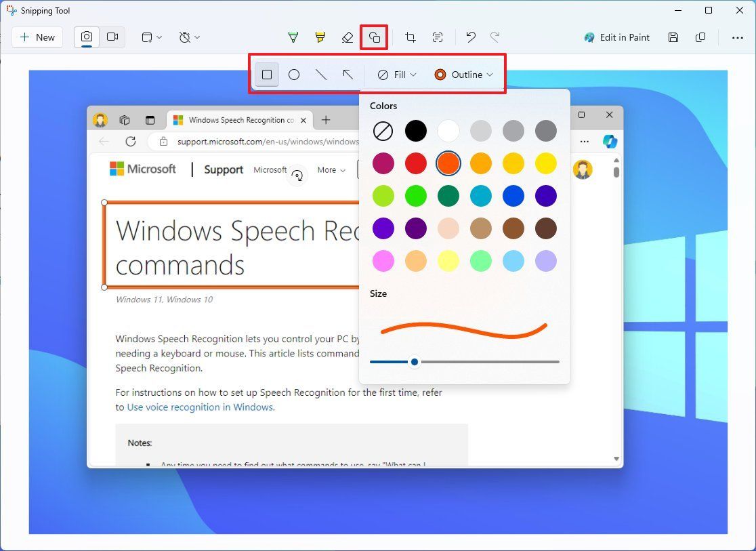Create a New snip
This screenshot has width=756, height=551.
pos(38,37)
